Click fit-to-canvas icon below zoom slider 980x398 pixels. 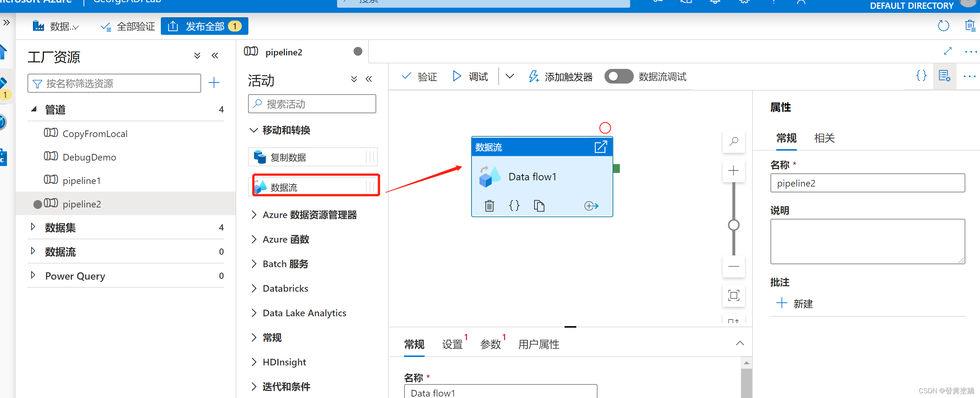point(733,296)
